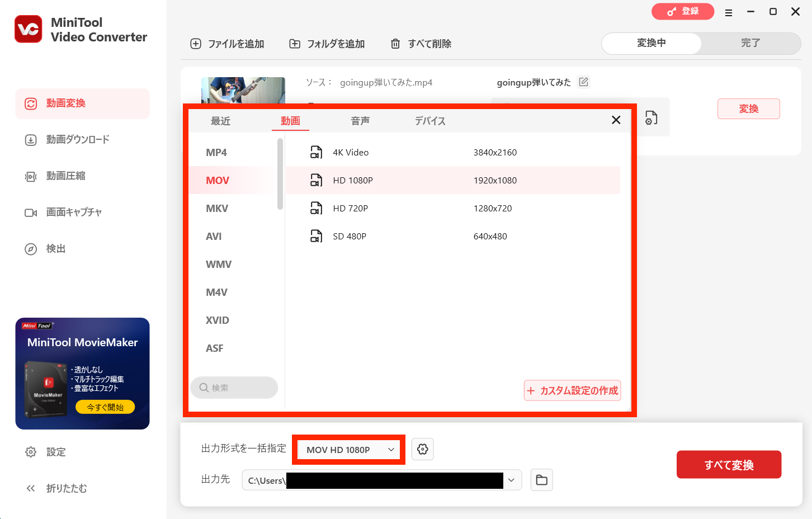Click the すべて変換 button
Image resolution: width=812 pixels, height=519 pixels.
click(729, 465)
